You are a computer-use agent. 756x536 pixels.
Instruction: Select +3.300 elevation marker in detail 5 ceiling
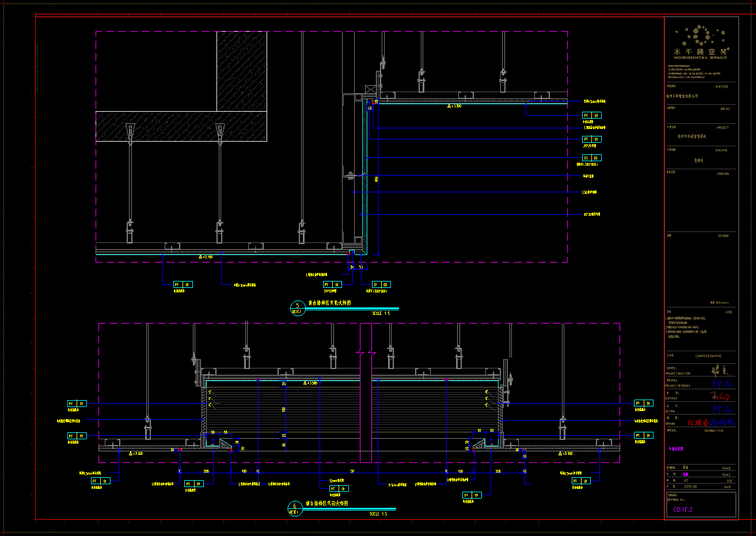tap(454, 106)
